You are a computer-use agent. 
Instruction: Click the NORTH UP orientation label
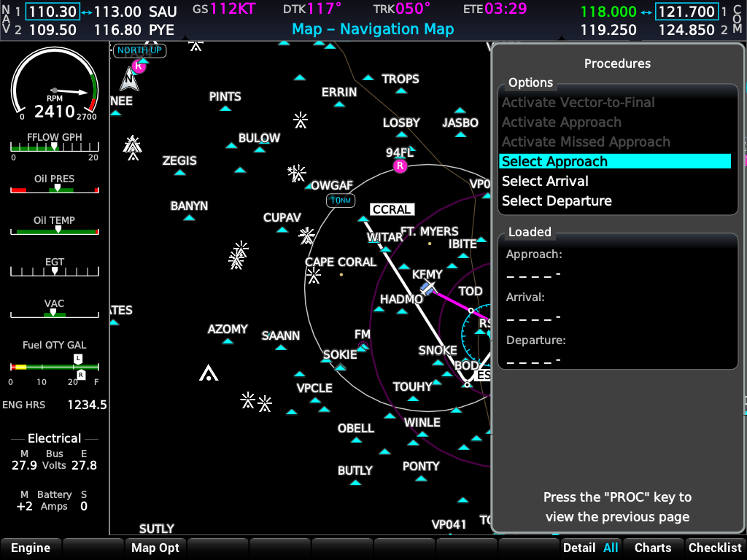tap(139, 50)
